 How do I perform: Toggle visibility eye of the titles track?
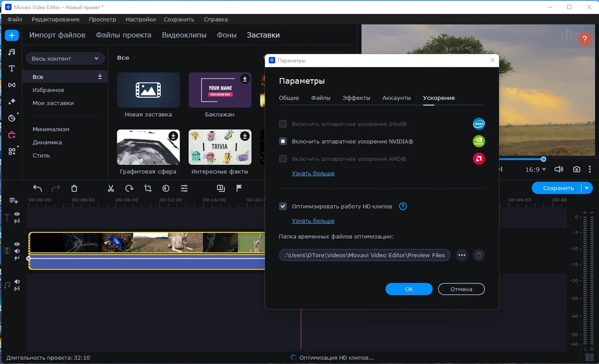click(x=17, y=214)
